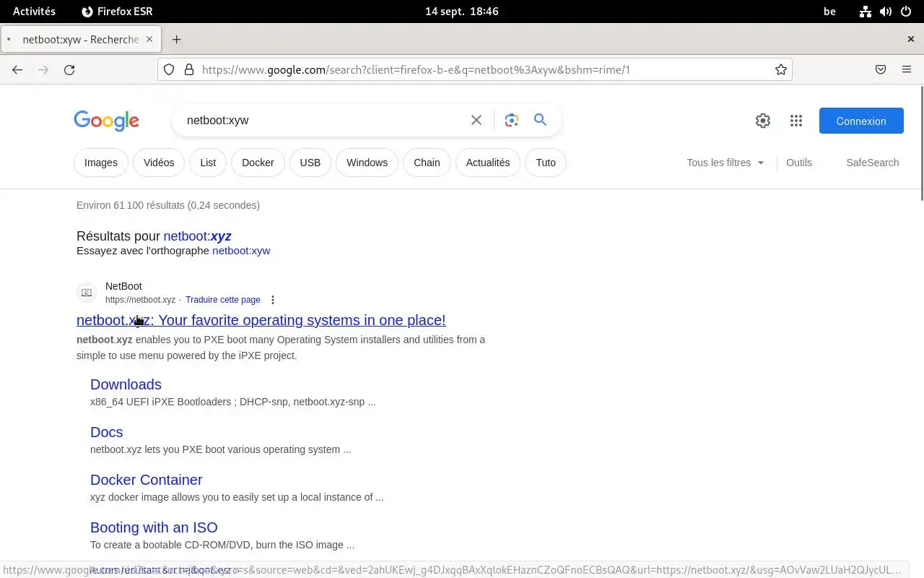Show site security padlock information
The height and width of the screenshot is (578, 924).
pyautogui.click(x=189, y=70)
